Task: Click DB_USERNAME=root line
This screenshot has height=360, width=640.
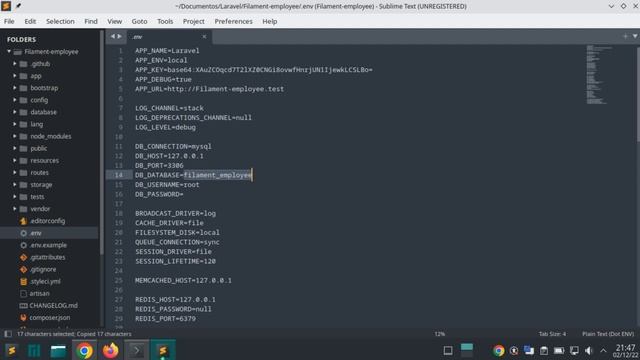Action: [x=167, y=184]
